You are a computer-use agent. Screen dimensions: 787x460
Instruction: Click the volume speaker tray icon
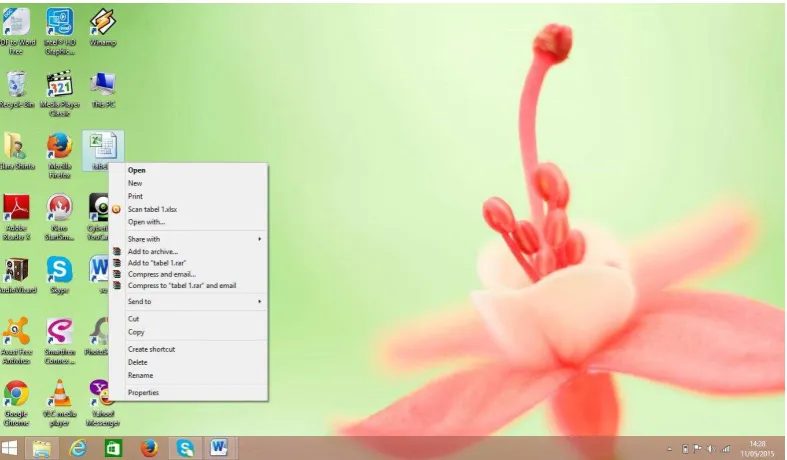point(711,449)
